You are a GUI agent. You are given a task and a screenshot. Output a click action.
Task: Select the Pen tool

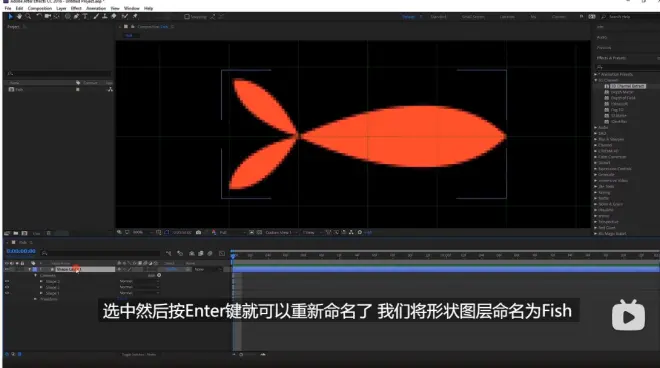[x=76, y=16]
